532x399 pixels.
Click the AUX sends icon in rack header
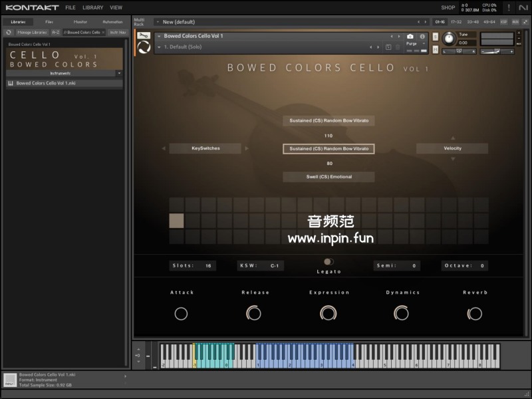tap(515, 22)
